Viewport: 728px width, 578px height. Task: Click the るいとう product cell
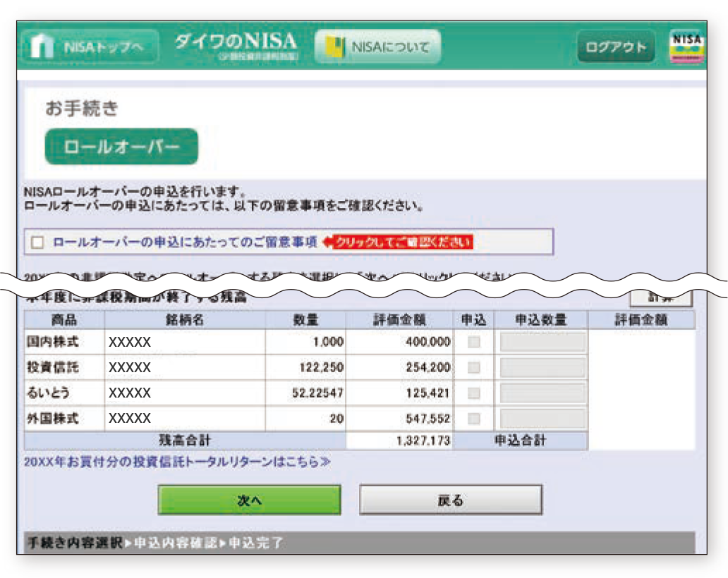click(x=64, y=393)
